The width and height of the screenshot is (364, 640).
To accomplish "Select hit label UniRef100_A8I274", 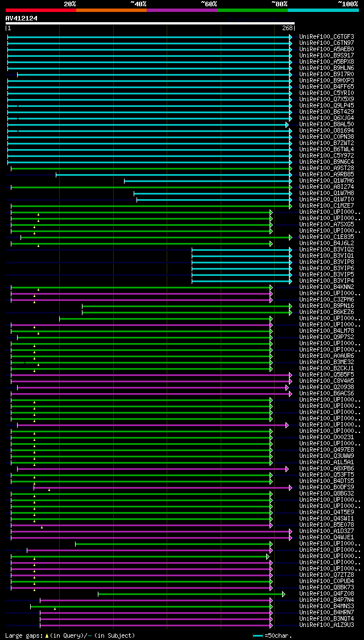I will click(326, 187).
